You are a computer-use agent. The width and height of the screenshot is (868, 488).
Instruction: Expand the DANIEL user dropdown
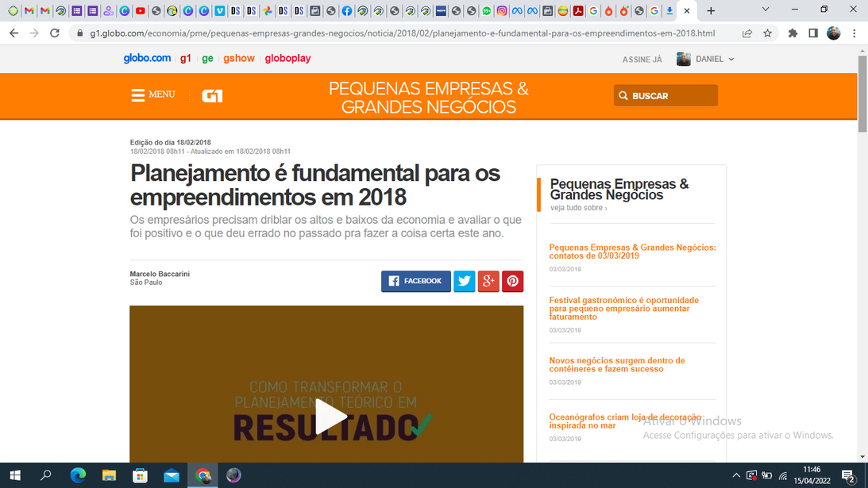[706, 60]
